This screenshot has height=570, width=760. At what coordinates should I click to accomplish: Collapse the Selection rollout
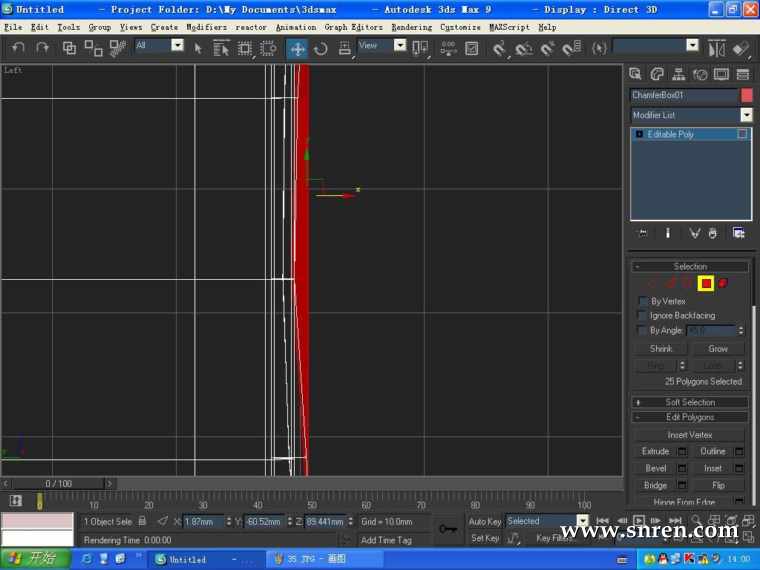tap(690, 267)
